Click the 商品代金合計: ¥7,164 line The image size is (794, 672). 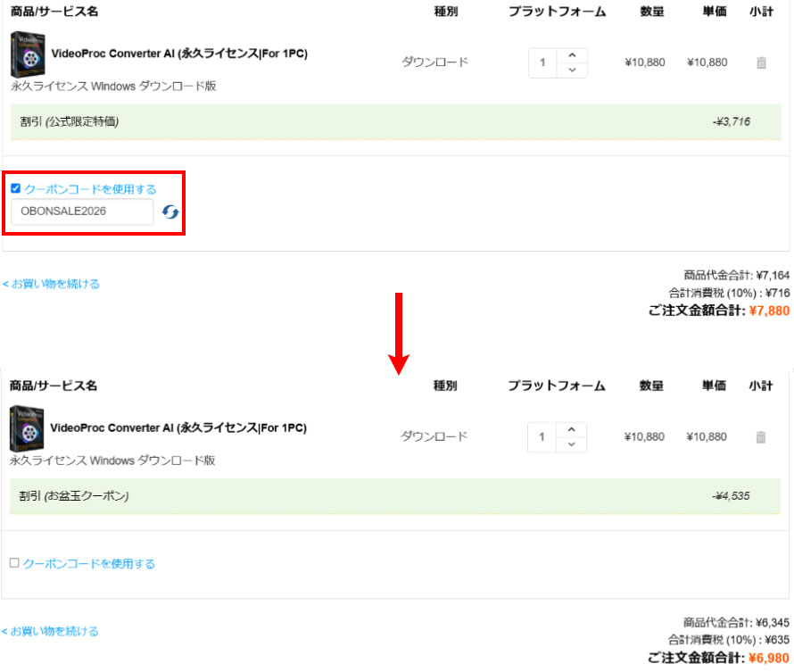737,276
